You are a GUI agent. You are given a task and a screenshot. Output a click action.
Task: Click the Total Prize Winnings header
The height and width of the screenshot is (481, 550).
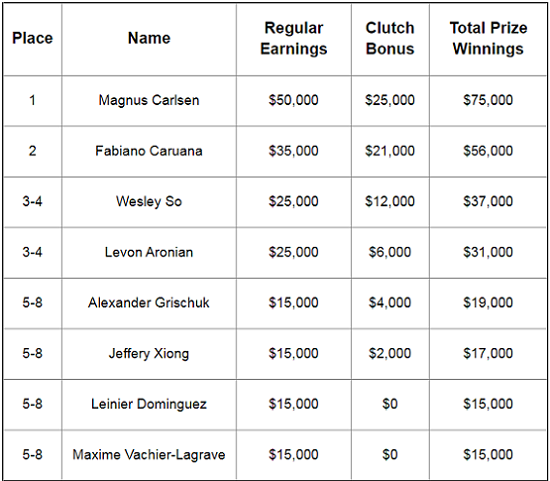(x=488, y=38)
